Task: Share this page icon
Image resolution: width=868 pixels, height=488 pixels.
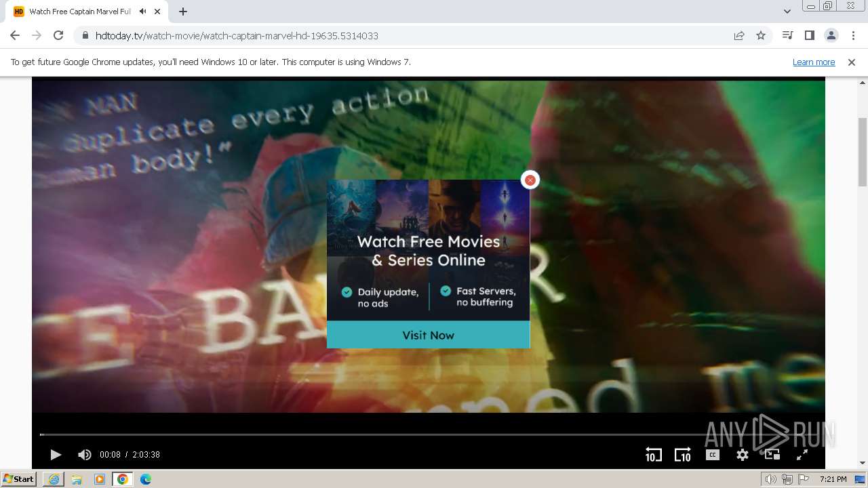Action: tap(739, 35)
